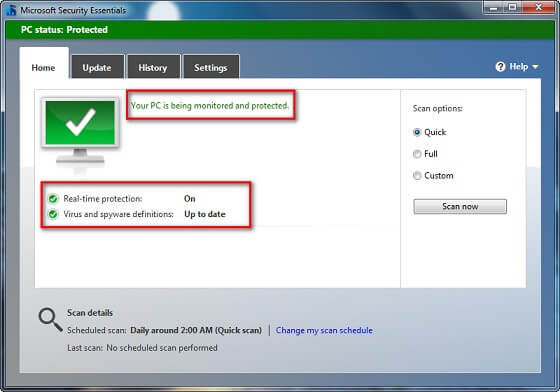Open the Update tab
The width and height of the screenshot is (560, 392).
click(x=97, y=67)
